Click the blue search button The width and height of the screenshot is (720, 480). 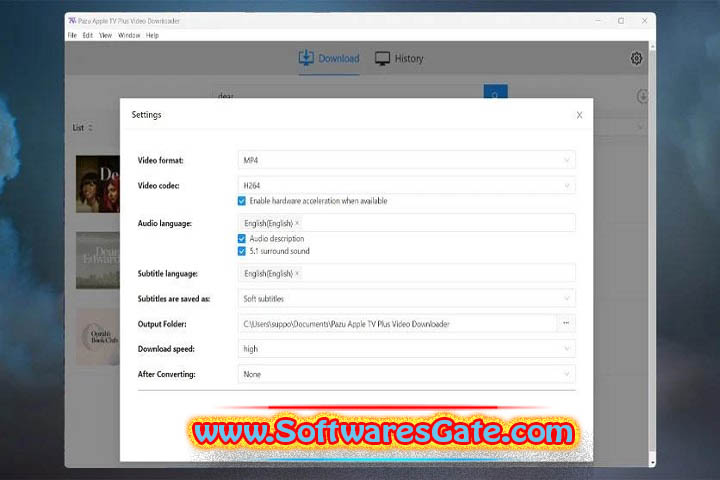[495, 91]
